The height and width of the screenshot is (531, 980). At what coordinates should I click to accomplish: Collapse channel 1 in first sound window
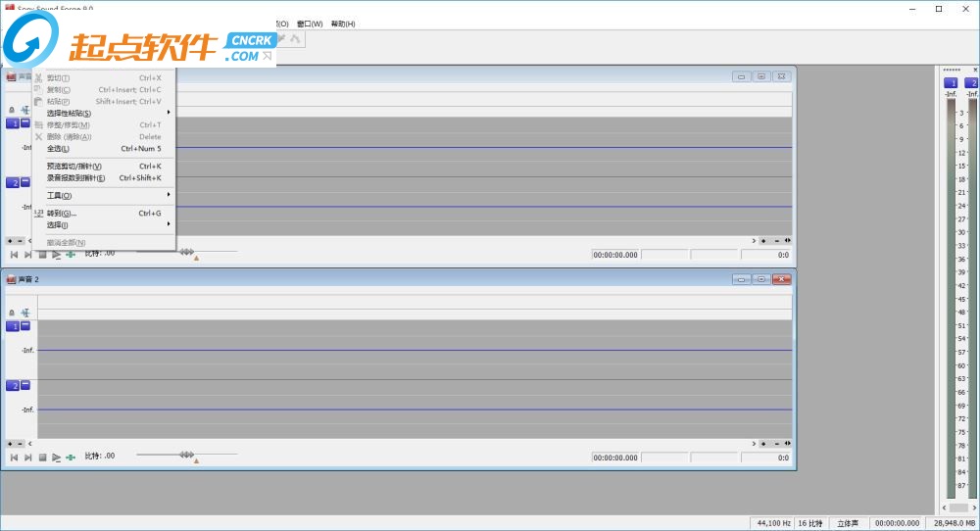(x=25, y=122)
